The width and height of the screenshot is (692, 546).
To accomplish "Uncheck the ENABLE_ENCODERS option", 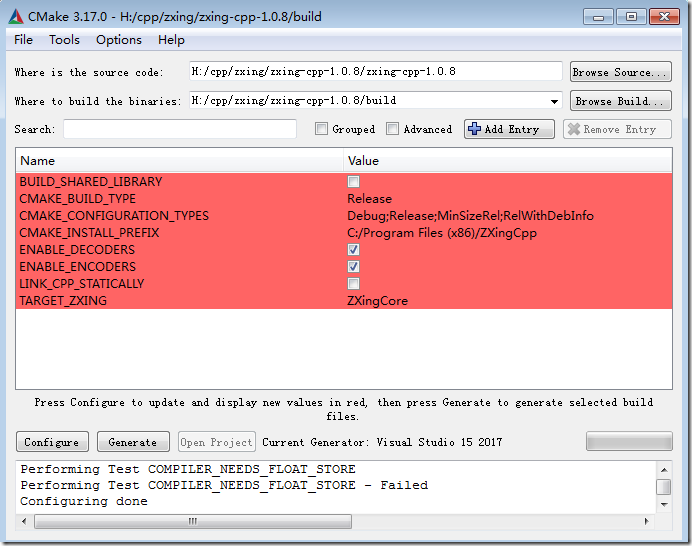I will point(354,267).
